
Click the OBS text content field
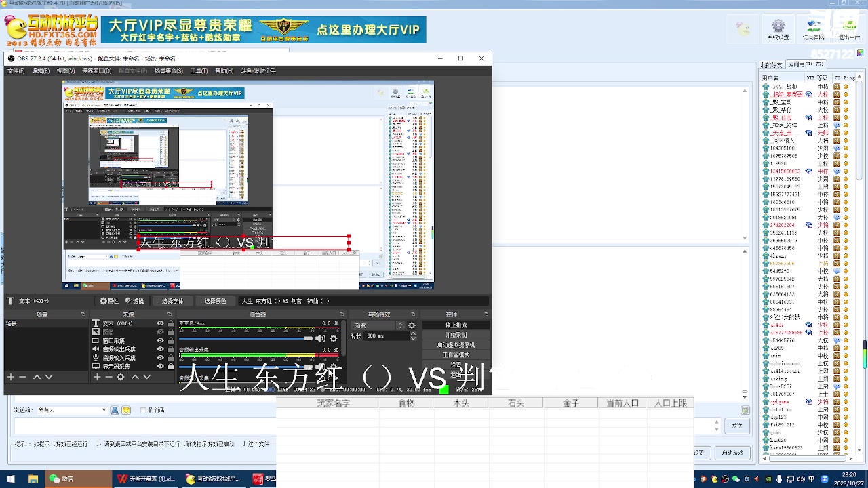[x=365, y=301]
